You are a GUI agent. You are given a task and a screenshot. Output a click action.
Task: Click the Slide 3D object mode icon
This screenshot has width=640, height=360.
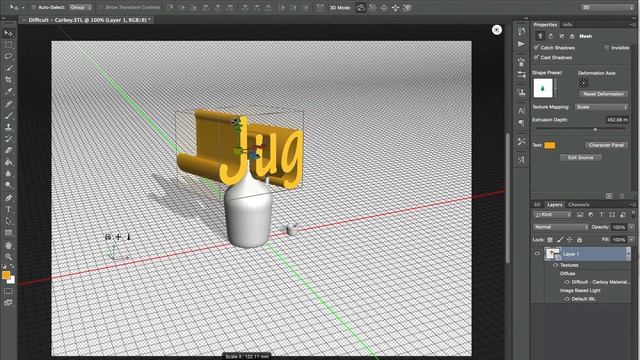click(396, 7)
